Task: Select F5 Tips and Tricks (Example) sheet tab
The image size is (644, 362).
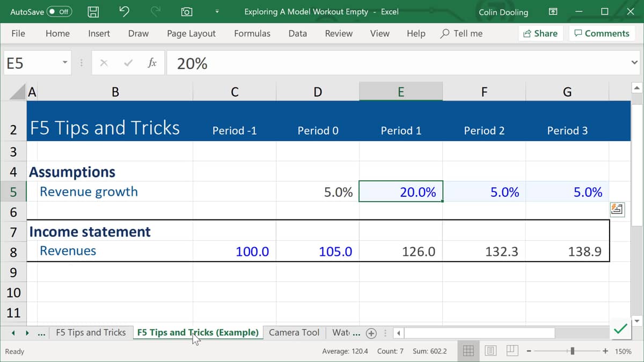Action: [197, 333]
